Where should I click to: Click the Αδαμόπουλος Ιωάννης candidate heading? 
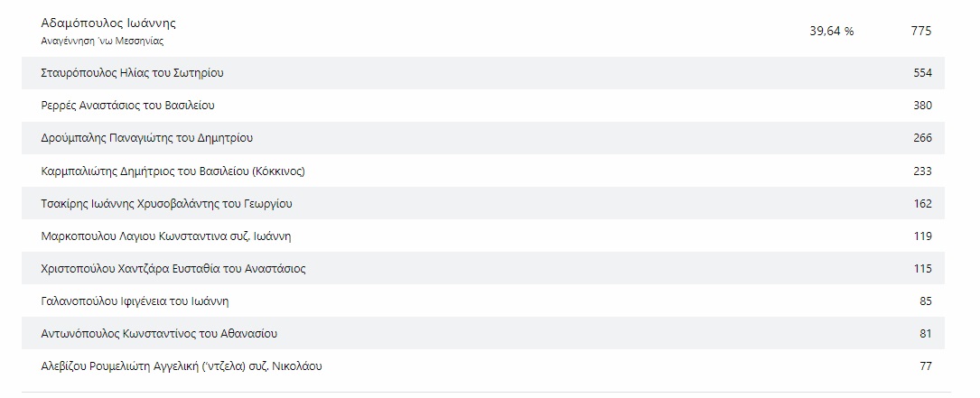pyautogui.click(x=108, y=23)
